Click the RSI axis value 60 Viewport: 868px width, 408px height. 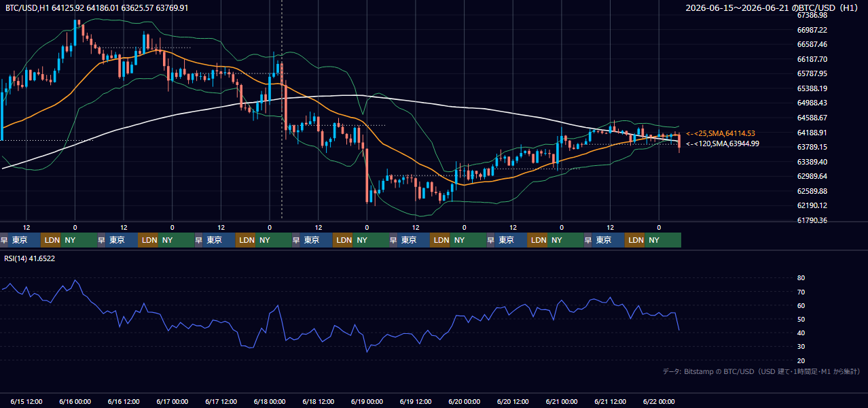pyautogui.click(x=801, y=305)
